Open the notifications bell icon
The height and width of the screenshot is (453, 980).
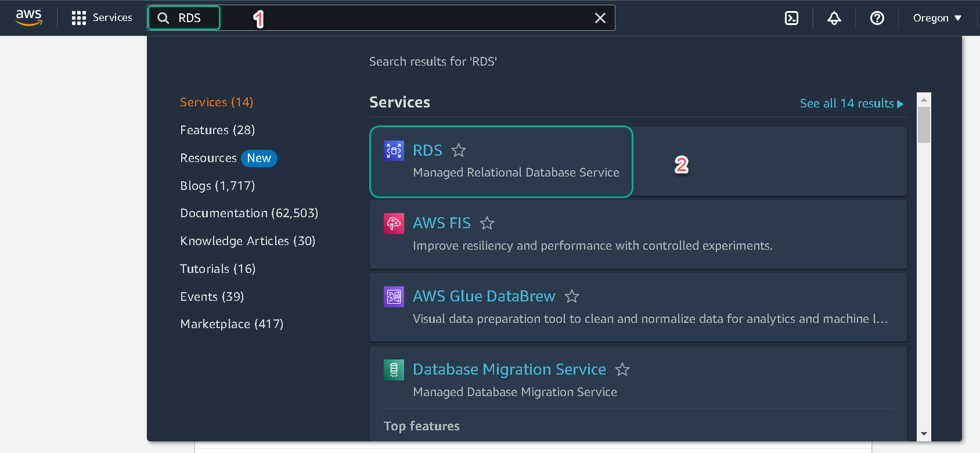[x=834, y=18]
